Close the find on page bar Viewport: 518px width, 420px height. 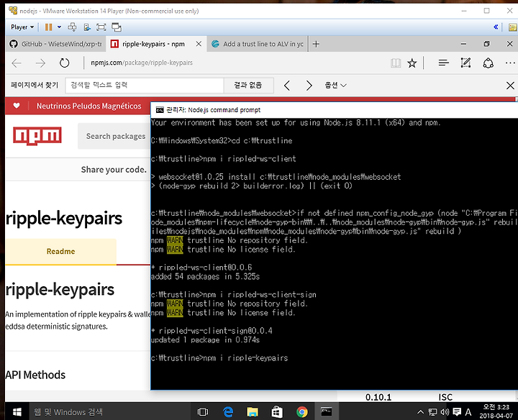click(510, 86)
